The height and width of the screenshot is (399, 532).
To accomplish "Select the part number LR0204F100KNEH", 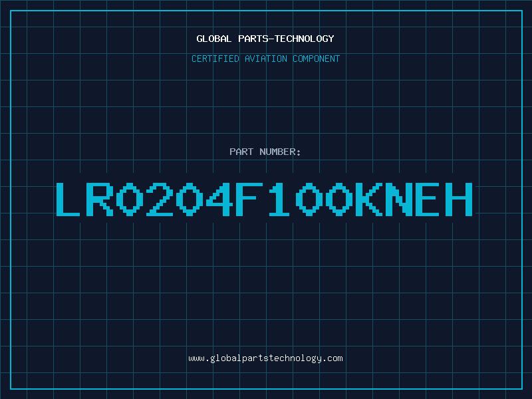I will coord(264,199).
